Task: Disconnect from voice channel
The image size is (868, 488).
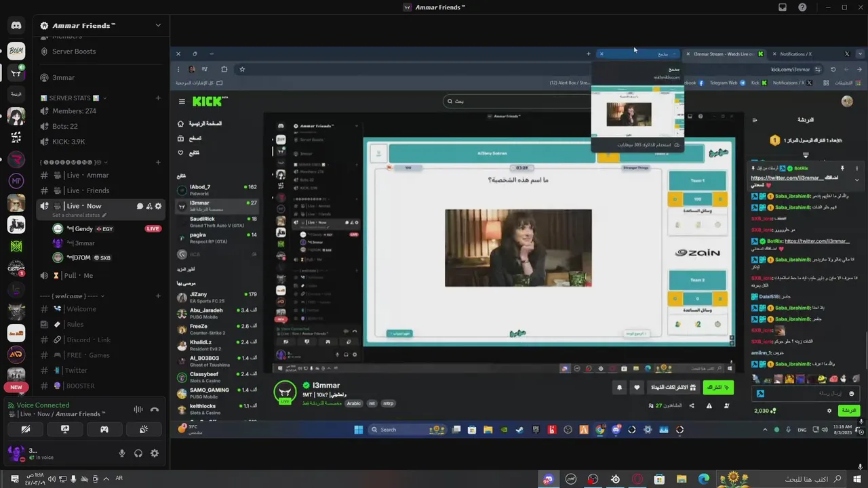Action: (155, 409)
